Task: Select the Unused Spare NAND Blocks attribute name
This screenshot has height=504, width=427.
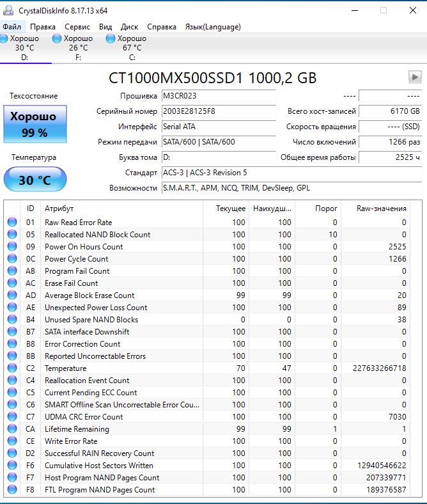Action: (x=91, y=320)
